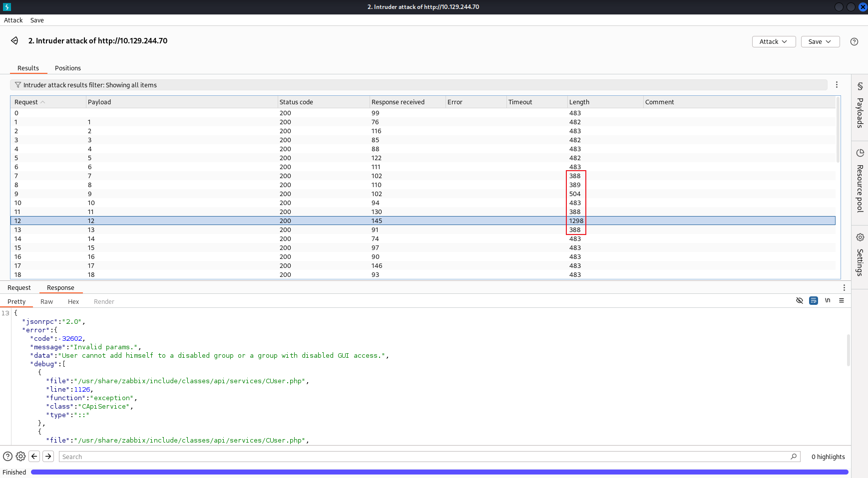The height and width of the screenshot is (478, 868).
Task: Select request row 18
Action: coord(423,274)
